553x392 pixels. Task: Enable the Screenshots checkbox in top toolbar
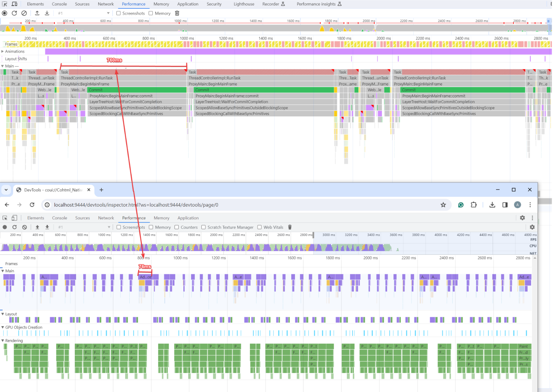118,13
